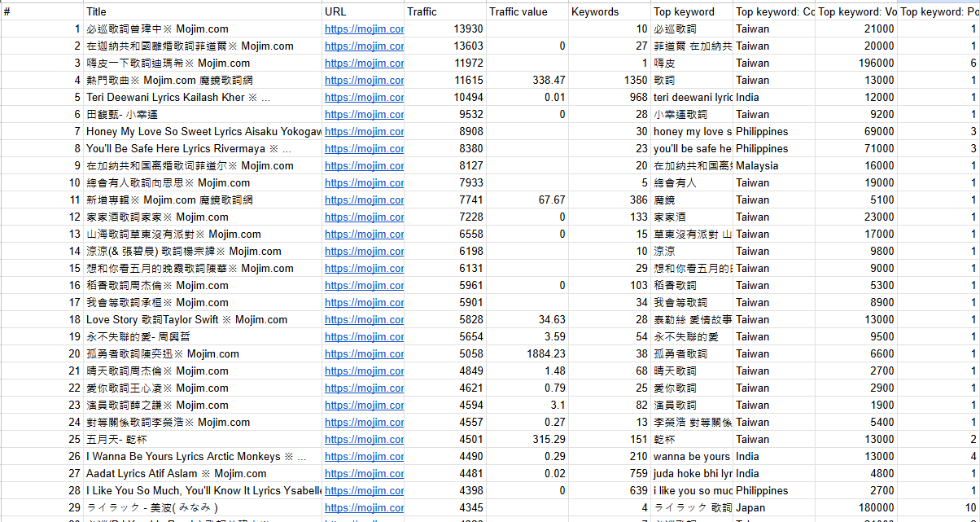Select keywords cell 968
This screenshot has height=522, width=980.
(x=610, y=97)
